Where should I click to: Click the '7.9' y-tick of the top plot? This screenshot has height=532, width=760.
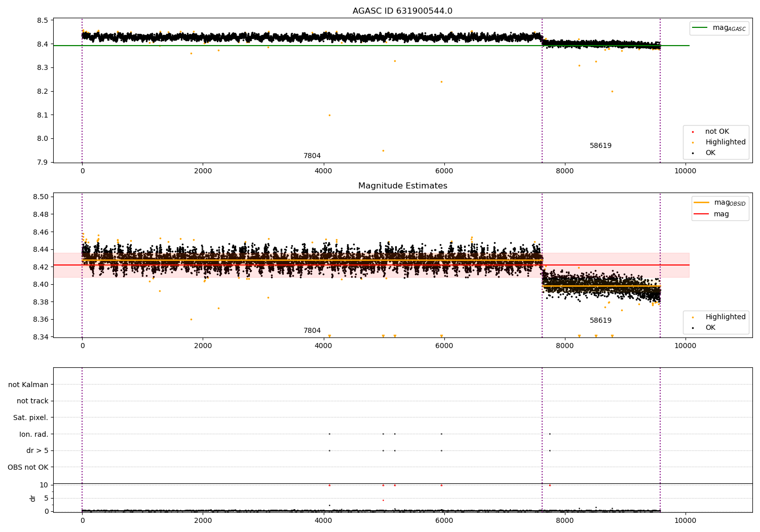tap(43, 163)
